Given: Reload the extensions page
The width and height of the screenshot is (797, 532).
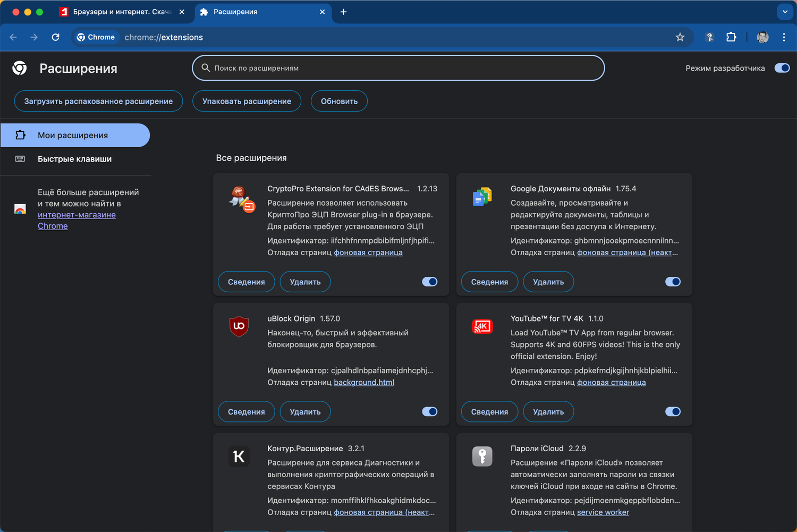Looking at the screenshot, I should pos(55,37).
